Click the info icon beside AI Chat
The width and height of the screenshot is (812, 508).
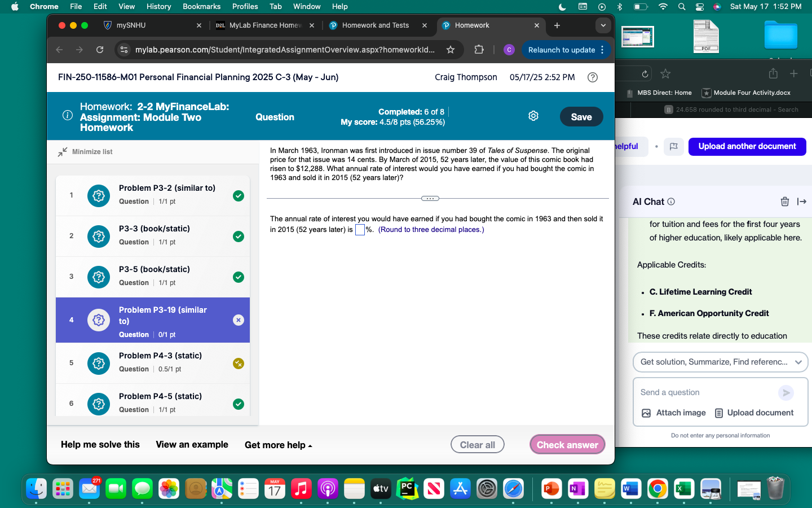(x=671, y=202)
